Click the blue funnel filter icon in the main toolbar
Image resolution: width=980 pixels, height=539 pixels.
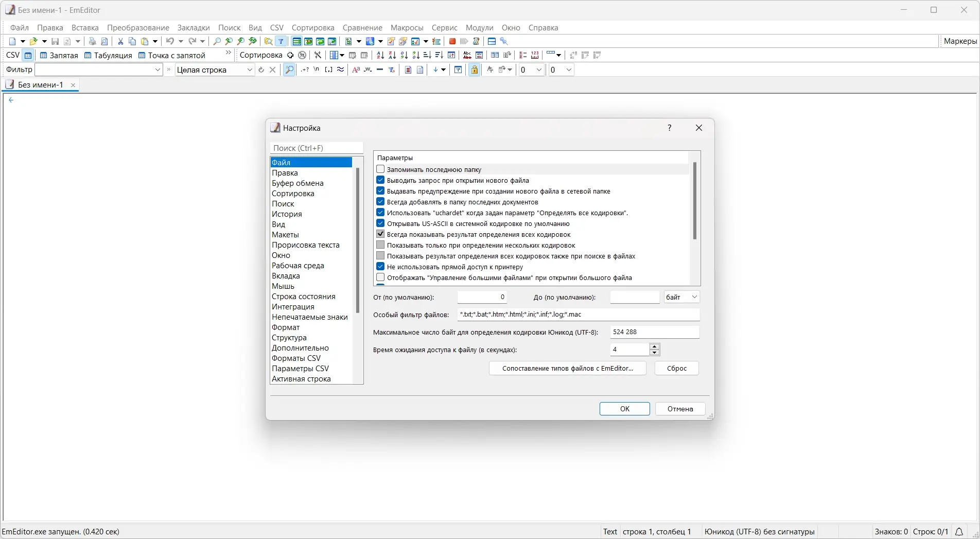[281, 41]
